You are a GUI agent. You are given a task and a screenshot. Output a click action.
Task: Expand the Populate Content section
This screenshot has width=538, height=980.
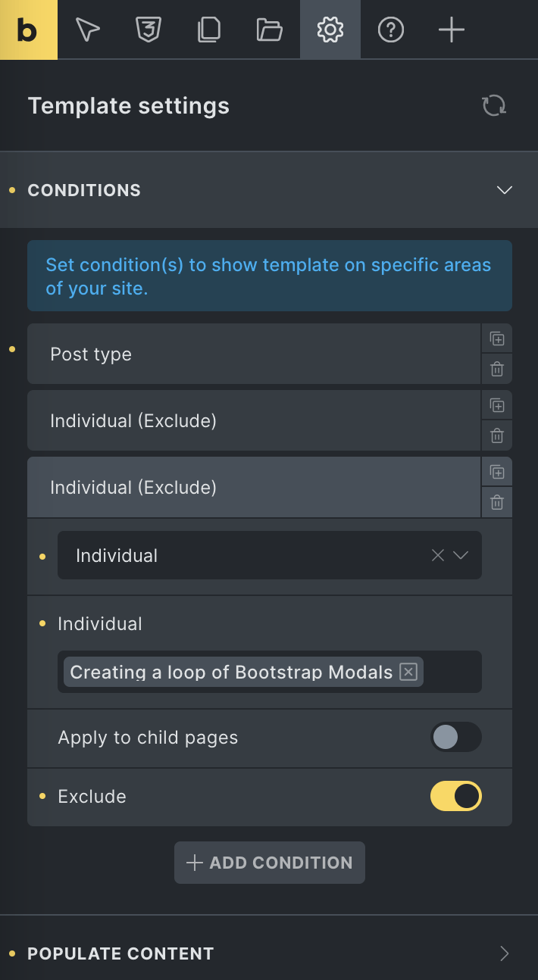pyautogui.click(x=504, y=953)
